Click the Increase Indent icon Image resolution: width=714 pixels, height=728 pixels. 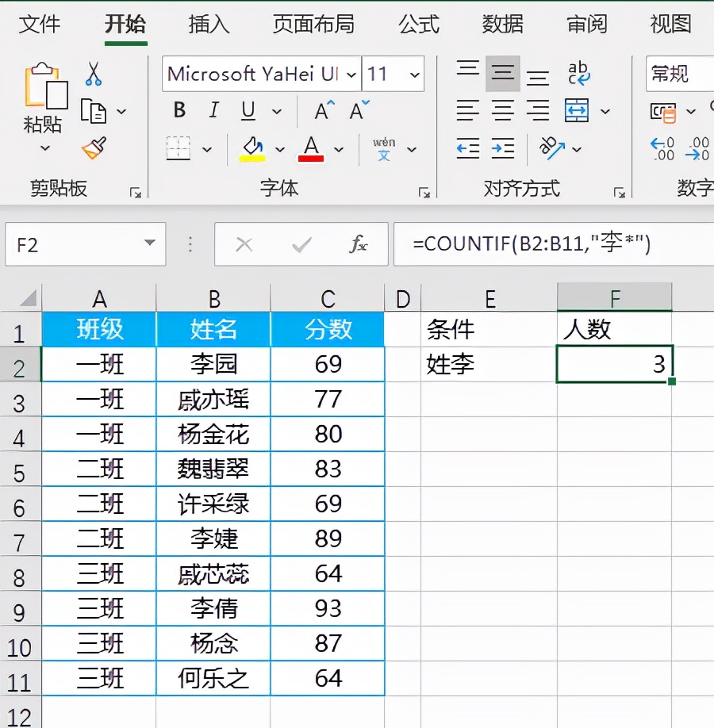click(x=503, y=148)
